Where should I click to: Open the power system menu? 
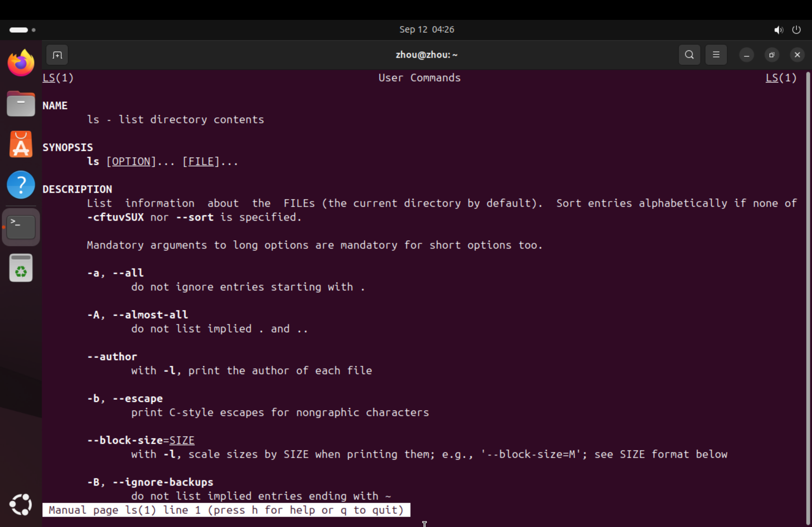point(796,30)
